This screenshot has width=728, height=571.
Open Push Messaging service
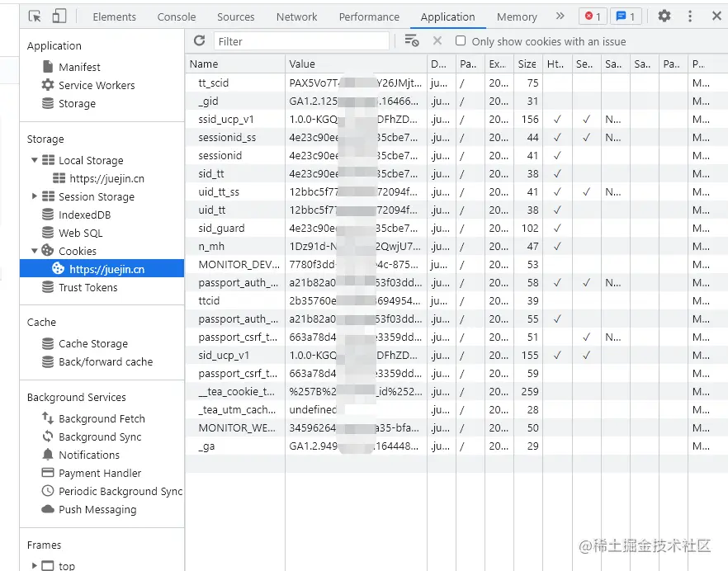pyautogui.click(x=97, y=509)
